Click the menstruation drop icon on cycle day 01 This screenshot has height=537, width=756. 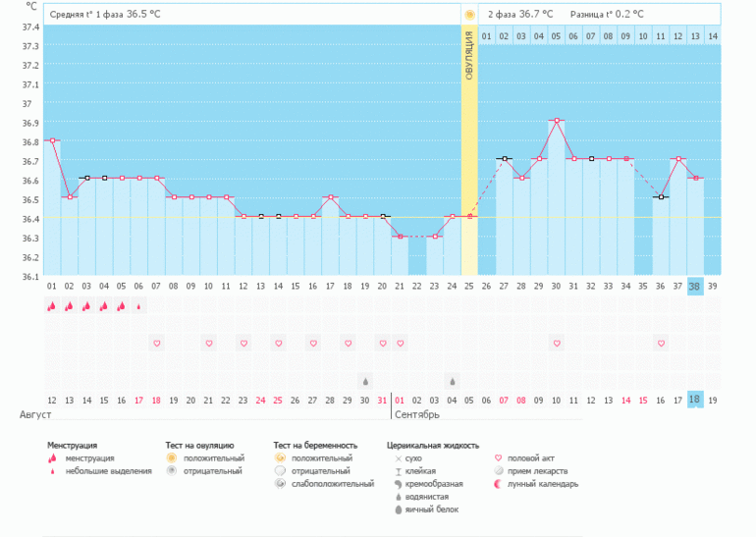click(51, 306)
